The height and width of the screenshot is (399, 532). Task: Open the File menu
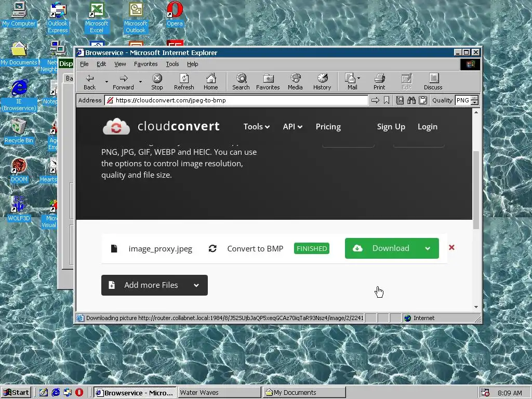tap(84, 64)
